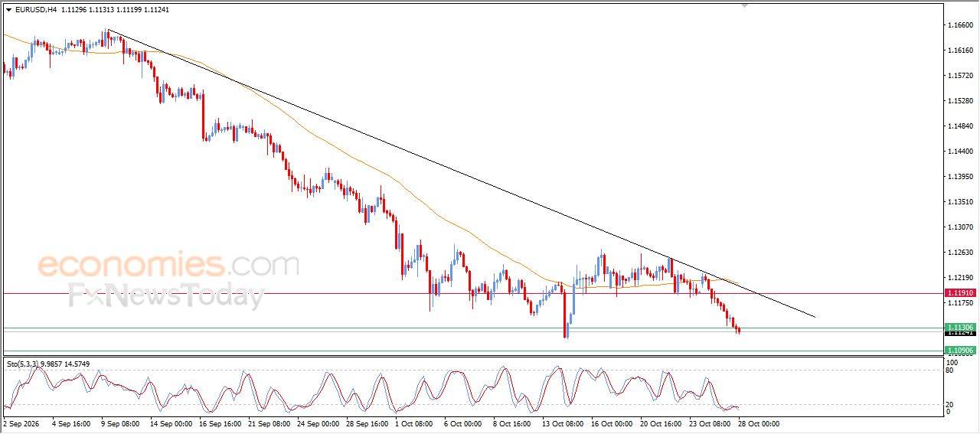Select the red horizontal line at 1.11910
Screen dimensions: 980x434
pyautogui.click(x=471, y=293)
